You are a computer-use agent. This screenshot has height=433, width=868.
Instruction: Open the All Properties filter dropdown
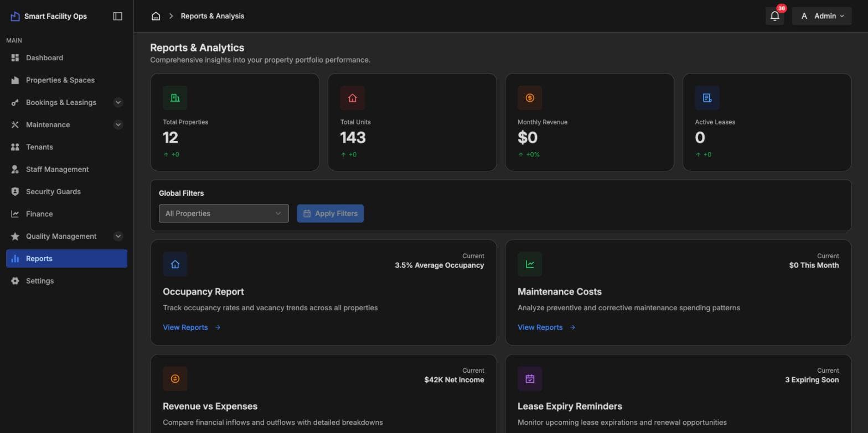click(x=224, y=213)
